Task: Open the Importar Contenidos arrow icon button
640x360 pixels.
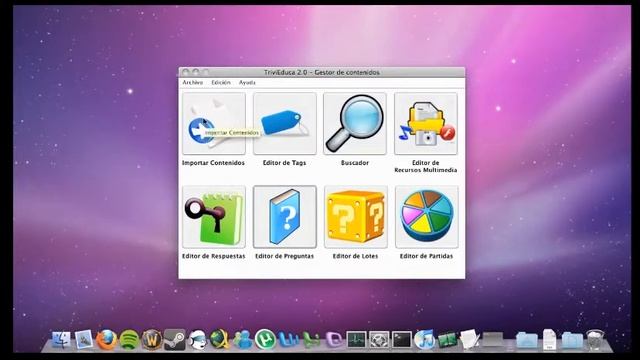Action: point(214,124)
